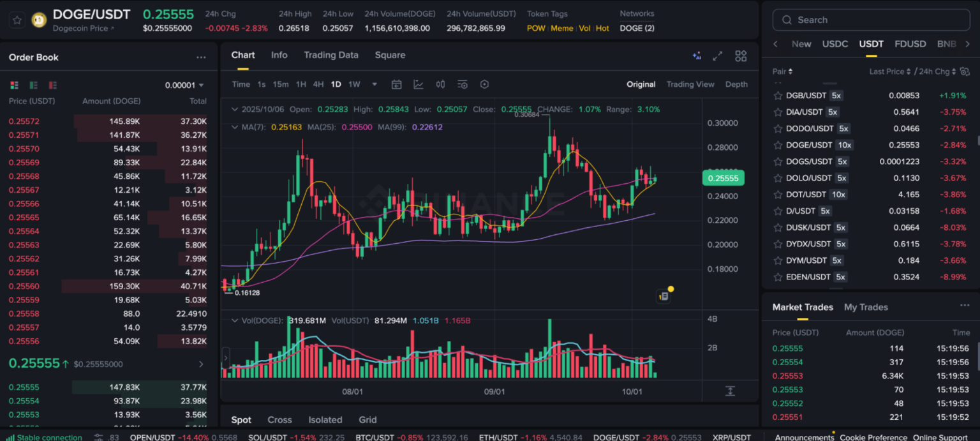Click the volume pane resize control

tap(730, 391)
